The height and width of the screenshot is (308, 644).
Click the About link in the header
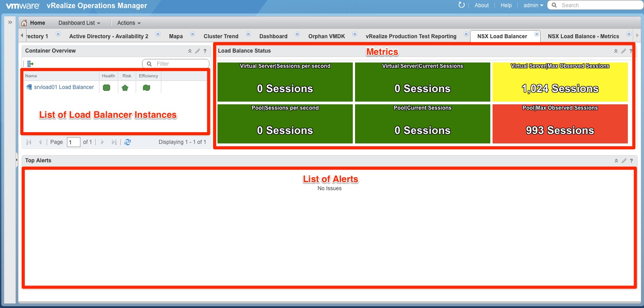point(481,5)
